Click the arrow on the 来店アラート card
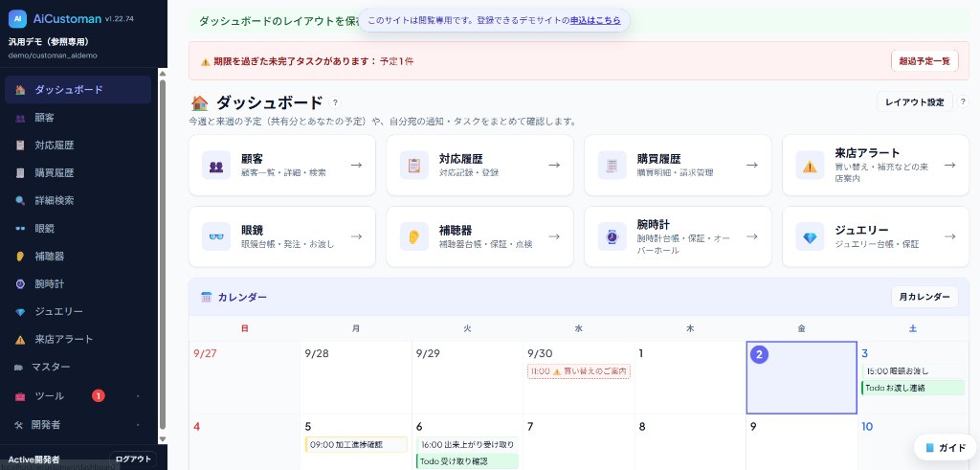The image size is (980, 470). (x=950, y=165)
